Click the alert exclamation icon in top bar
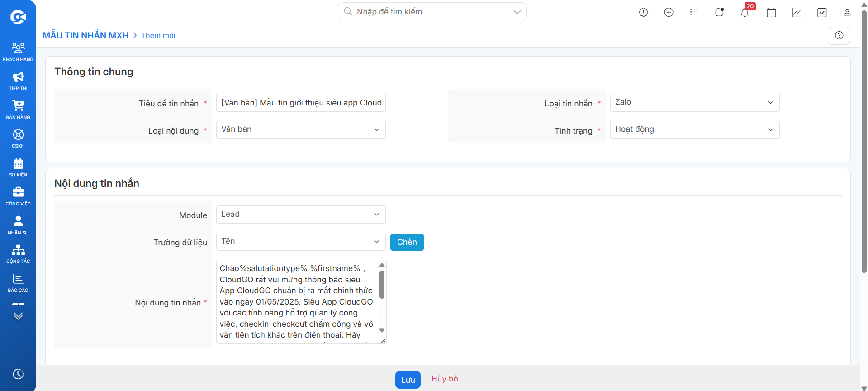The height and width of the screenshot is (391, 868). tap(644, 12)
